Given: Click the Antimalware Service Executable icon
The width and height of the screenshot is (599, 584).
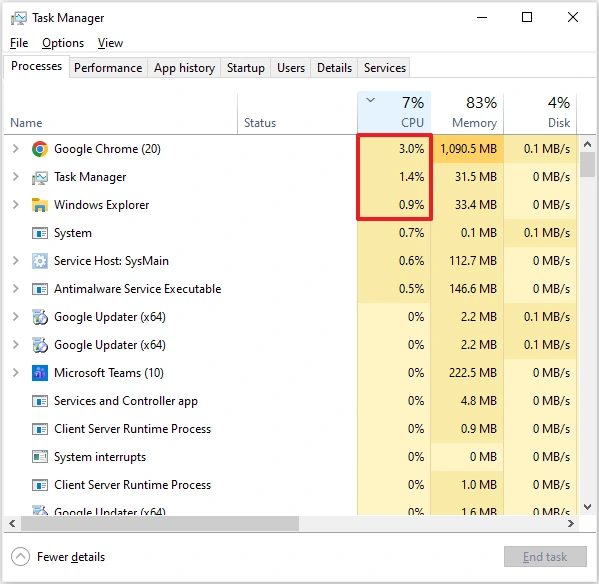Looking at the screenshot, I should [x=40, y=289].
